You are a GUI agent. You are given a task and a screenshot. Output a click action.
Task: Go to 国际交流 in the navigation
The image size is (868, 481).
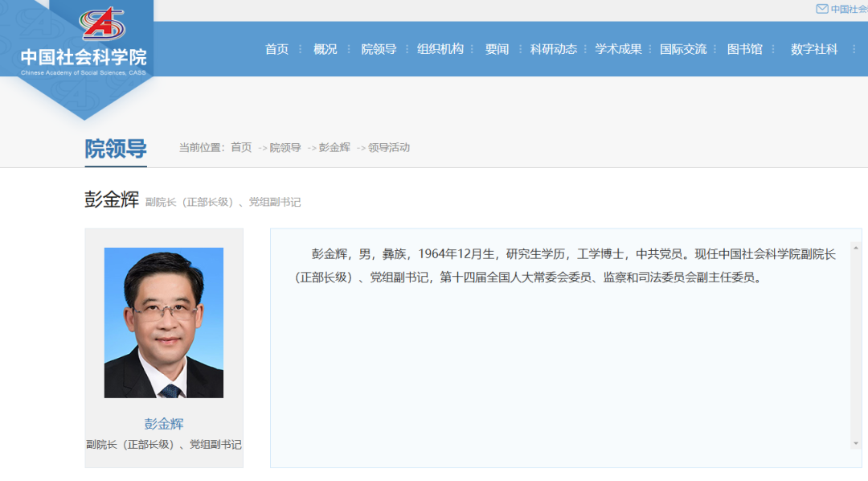click(683, 49)
